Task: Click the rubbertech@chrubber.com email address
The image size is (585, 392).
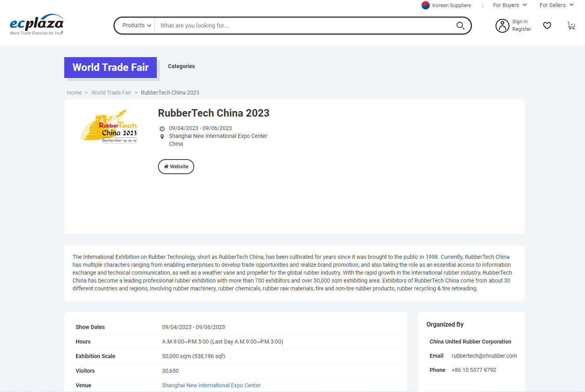Action: 484,356
